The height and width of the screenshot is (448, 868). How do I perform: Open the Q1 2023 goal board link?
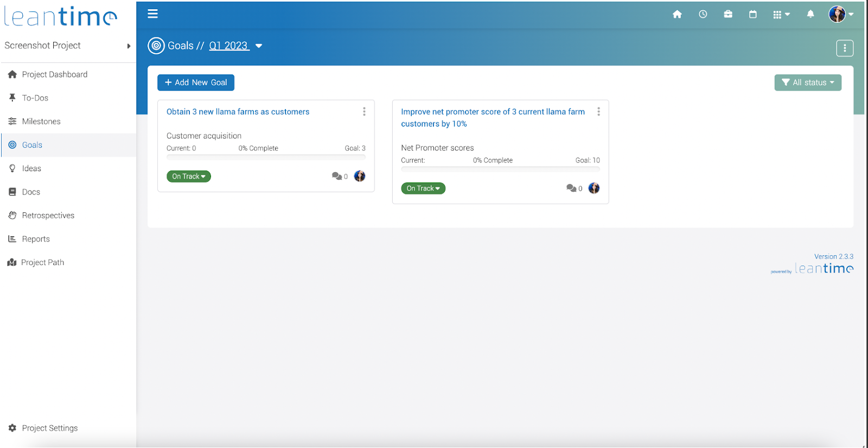[229, 46]
